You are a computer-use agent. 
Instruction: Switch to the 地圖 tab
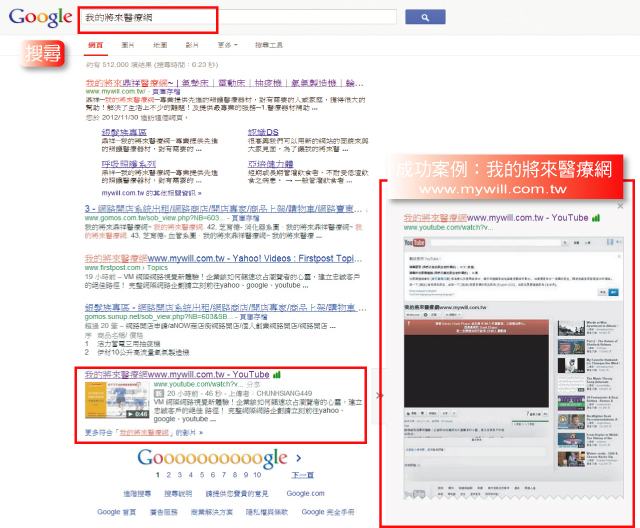(160, 45)
